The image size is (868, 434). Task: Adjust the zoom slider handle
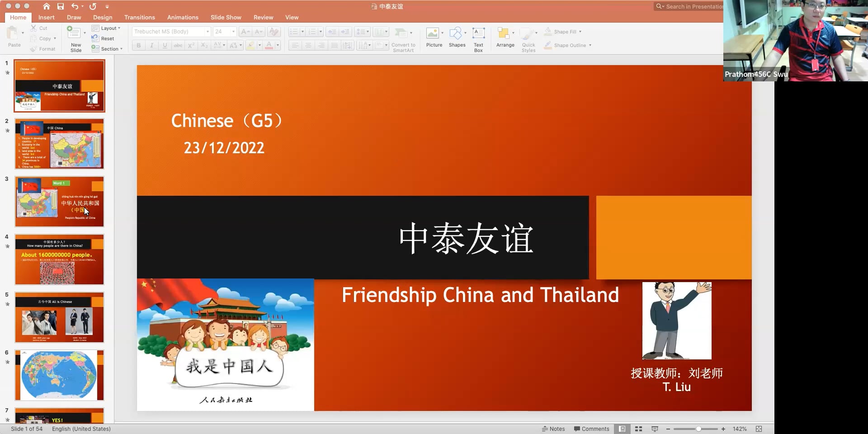point(698,429)
